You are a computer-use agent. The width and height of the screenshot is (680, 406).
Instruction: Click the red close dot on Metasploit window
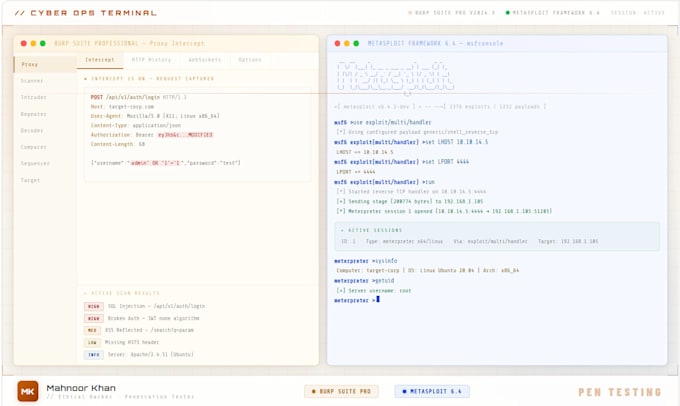tap(337, 43)
